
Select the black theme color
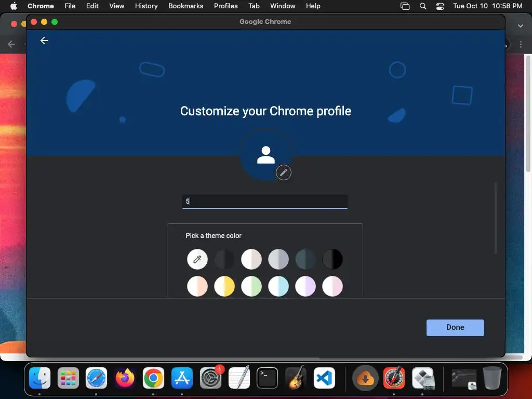click(x=332, y=260)
